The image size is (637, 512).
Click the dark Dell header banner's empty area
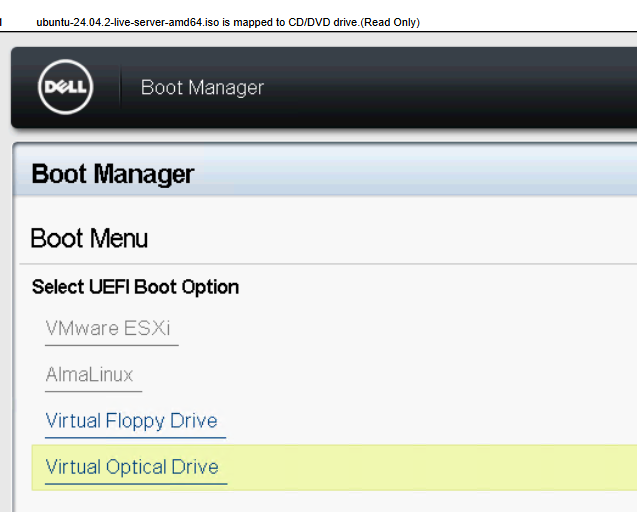coord(450,88)
